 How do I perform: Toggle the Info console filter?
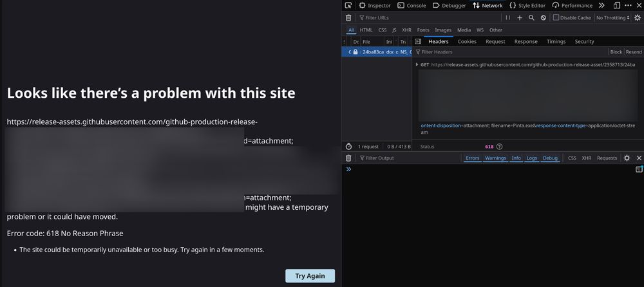pyautogui.click(x=516, y=158)
